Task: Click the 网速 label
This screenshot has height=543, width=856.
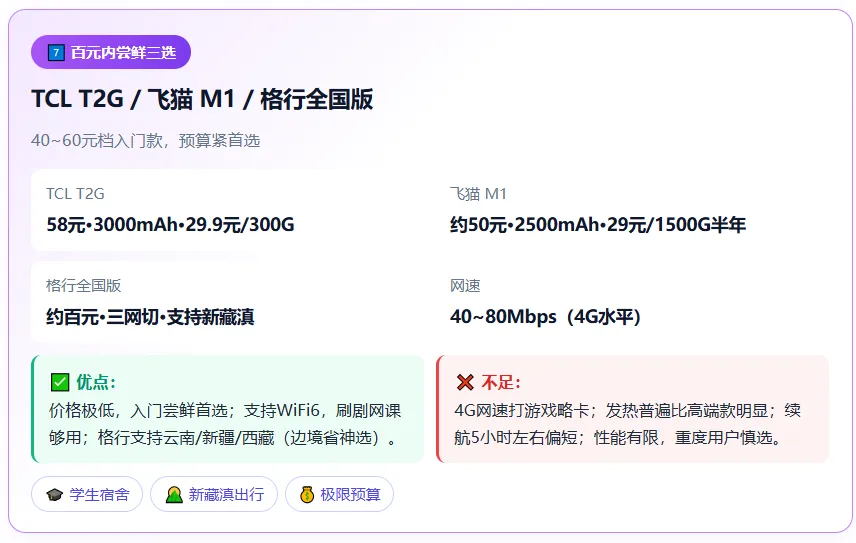Action: tap(465, 285)
